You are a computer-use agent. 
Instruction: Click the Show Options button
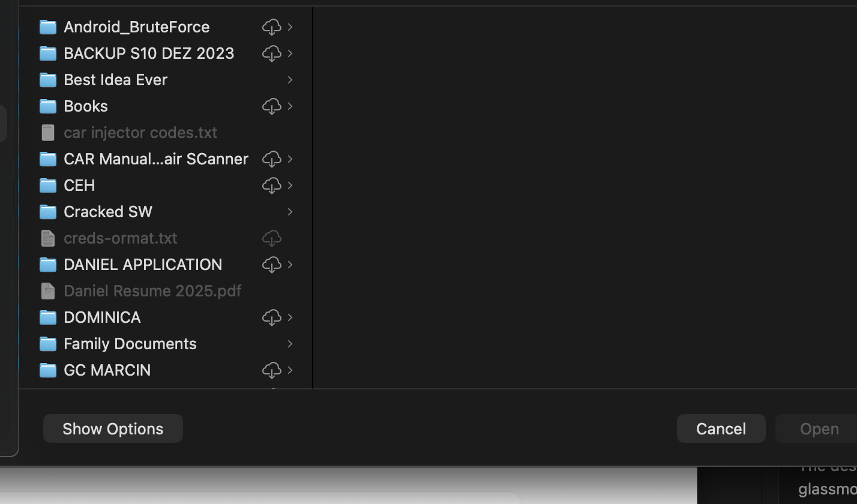pos(113,428)
